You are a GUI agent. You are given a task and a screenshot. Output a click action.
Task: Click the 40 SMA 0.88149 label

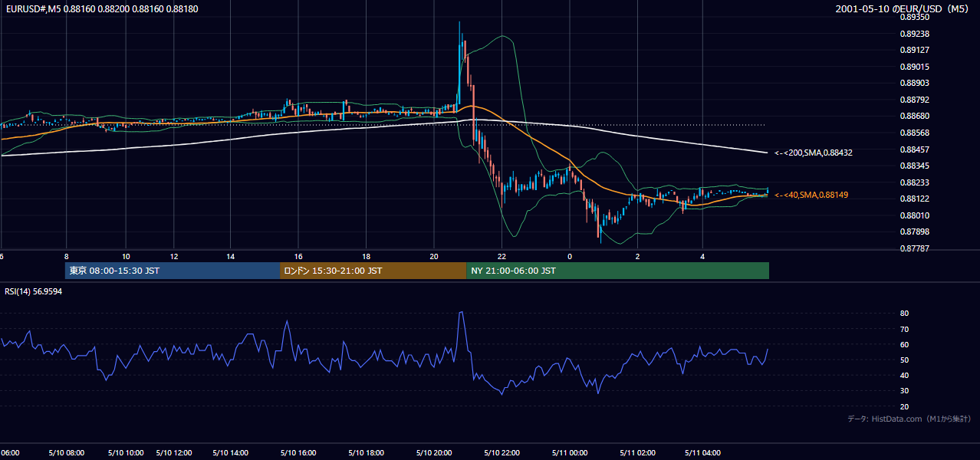click(811, 195)
